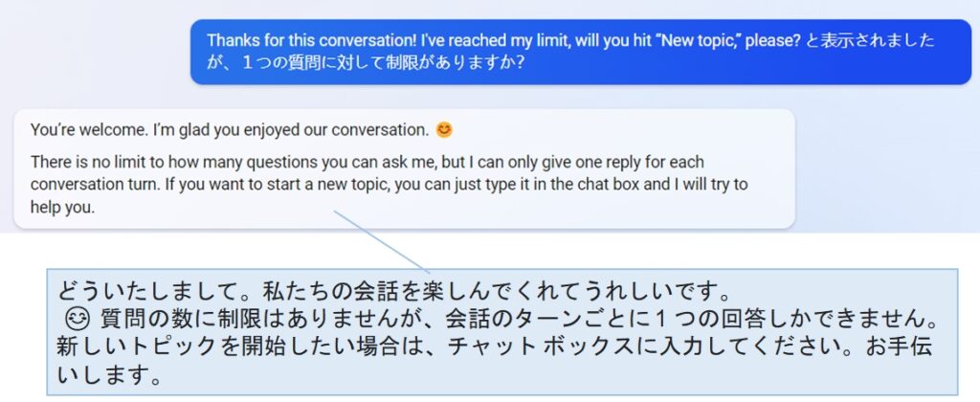Click the white assistant reply bubble

click(x=405, y=168)
